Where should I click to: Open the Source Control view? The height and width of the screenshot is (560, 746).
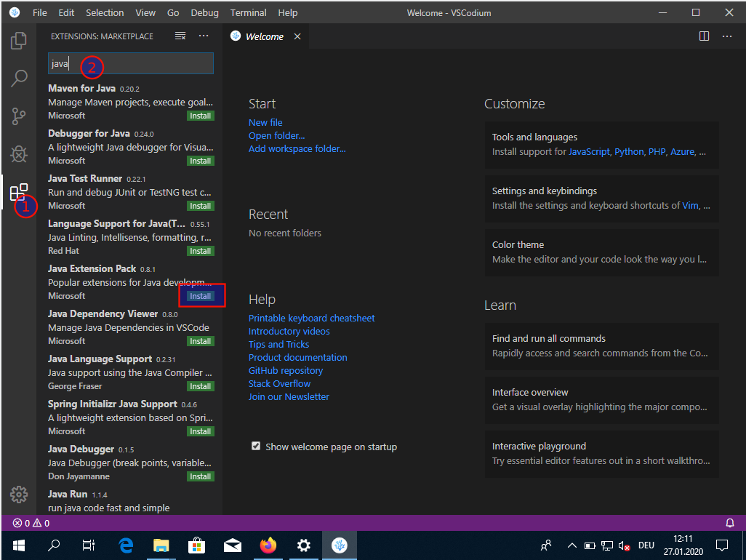pyautogui.click(x=19, y=116)
